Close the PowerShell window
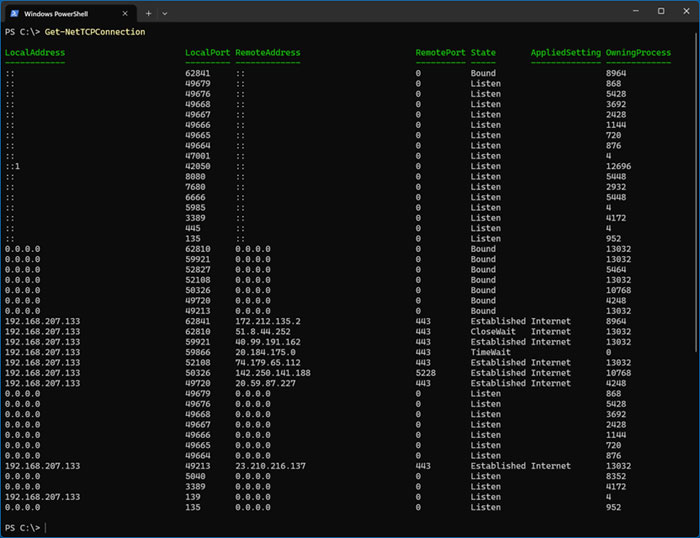This screenshot has width=700, height=538. 686,11
